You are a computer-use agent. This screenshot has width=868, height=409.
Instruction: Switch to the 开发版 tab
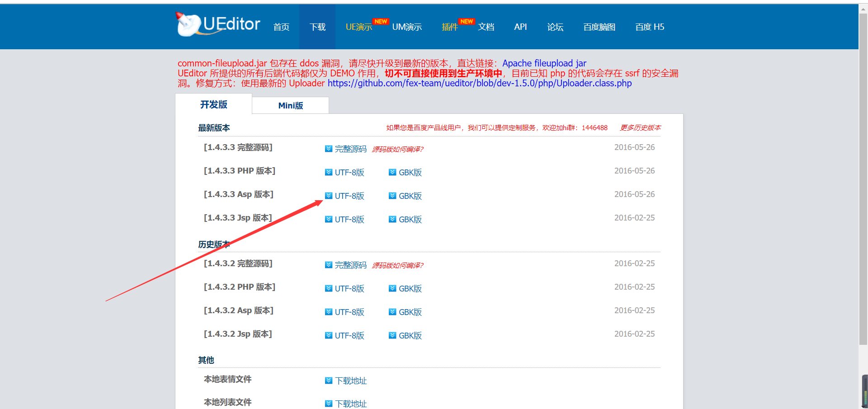[213, 104]
